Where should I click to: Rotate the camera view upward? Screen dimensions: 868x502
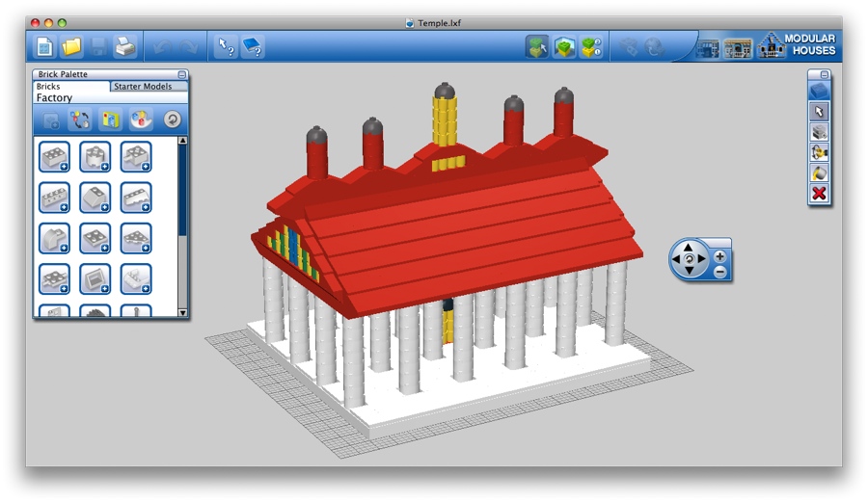[x=688, y=247]
